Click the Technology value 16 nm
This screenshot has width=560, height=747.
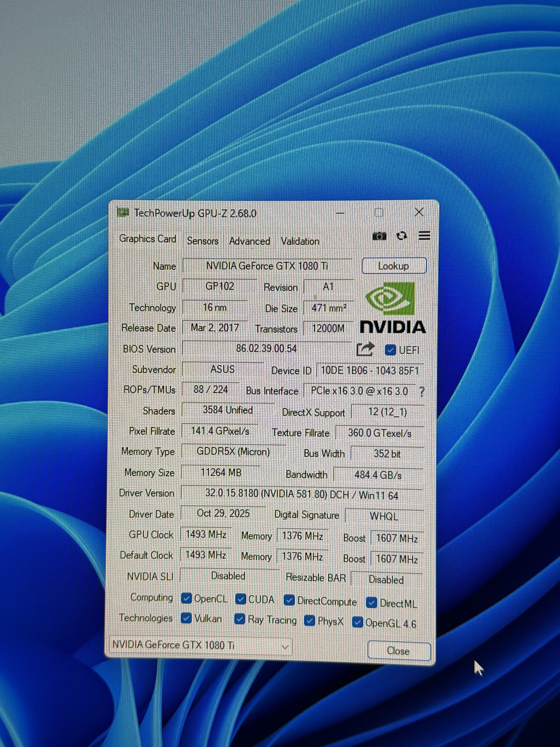pyautogui.click(x=215, y=307)
